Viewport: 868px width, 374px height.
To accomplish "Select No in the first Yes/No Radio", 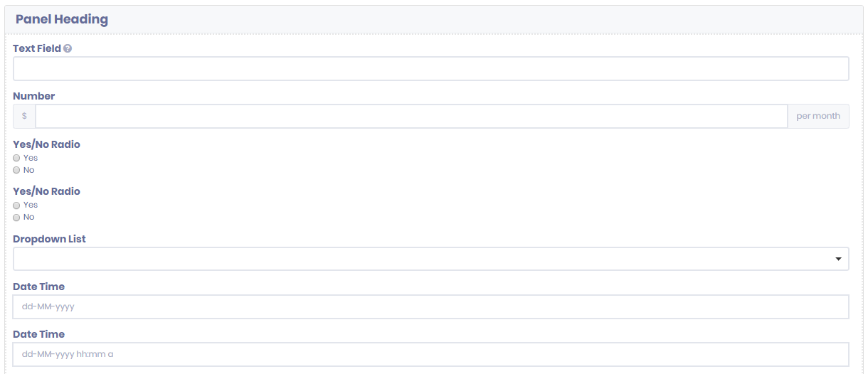I will click(16, 170).
